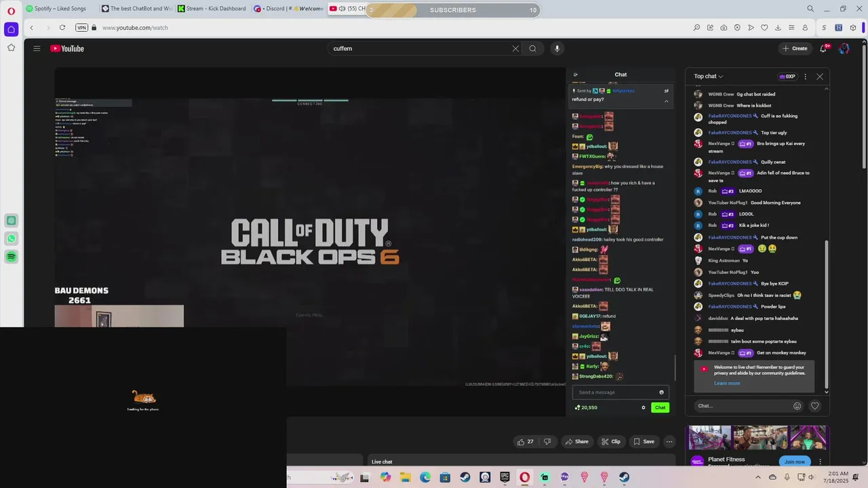
Task: Open the Epic Games launcher in the taskbar
Action: 505,477
